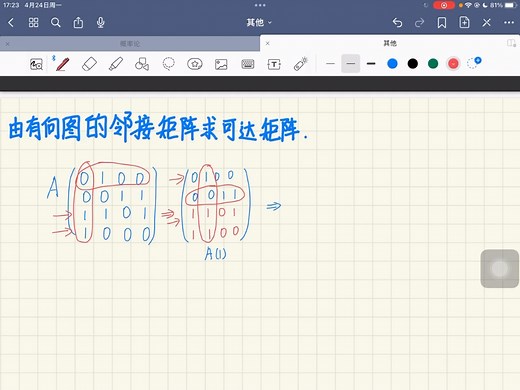The width and height of the screenshot is (520, 390).
Task: Select the 其他 tab
Action: click(x=390, y=43)
